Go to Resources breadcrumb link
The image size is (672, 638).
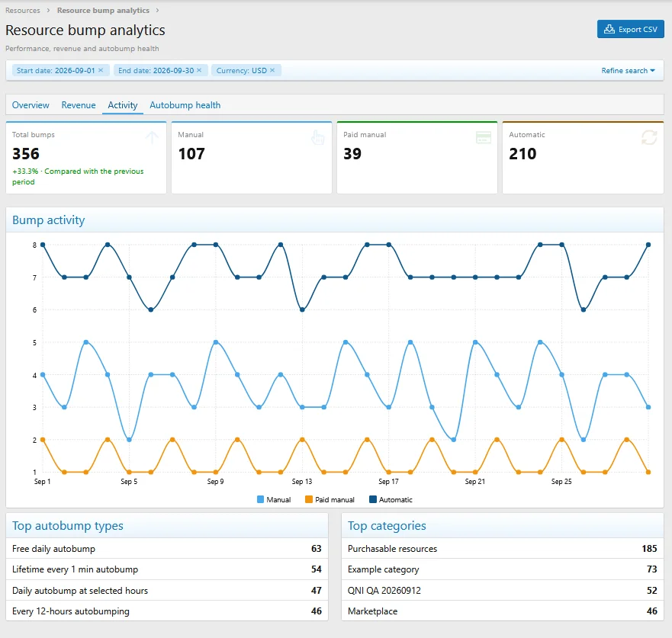(23, 10)
